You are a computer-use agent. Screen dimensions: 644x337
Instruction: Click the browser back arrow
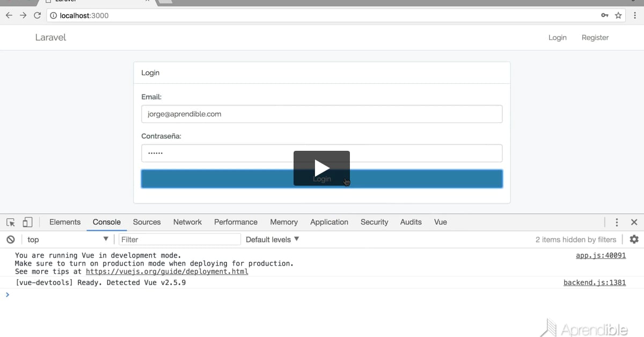pyautogui.click(x=9, y=16)
